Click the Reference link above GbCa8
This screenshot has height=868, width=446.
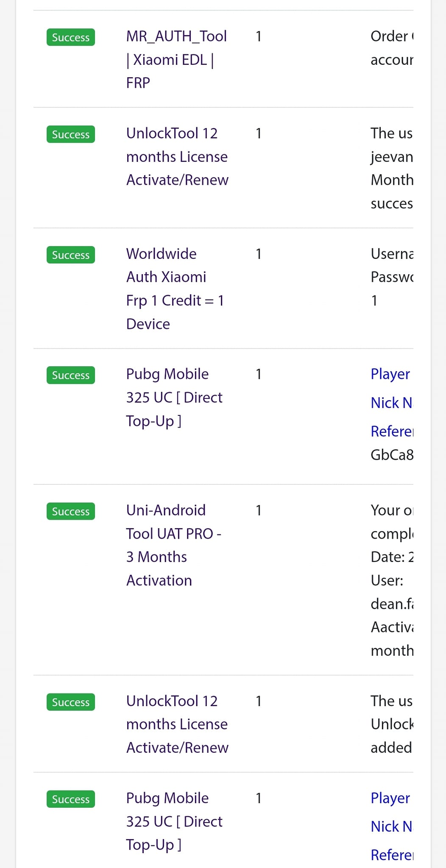click(x=392, y=431)
